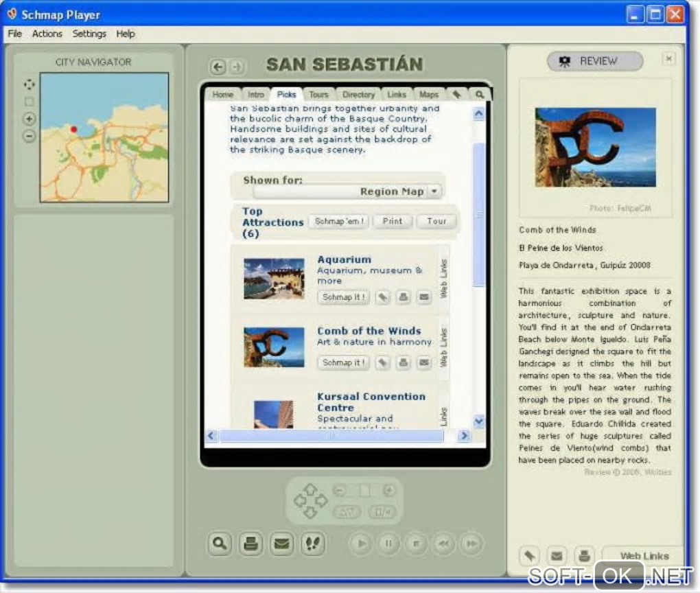Image resolution: width=700 pixels, height=593 pixels.
Task: Pin the Aquarium attraction
Action: point(382,297)
